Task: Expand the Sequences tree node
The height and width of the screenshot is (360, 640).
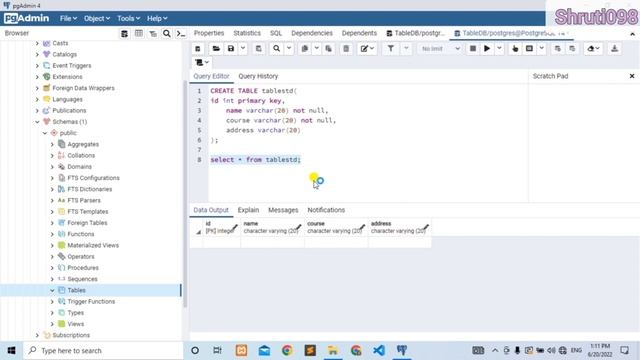Action: [x=52, y=279]
